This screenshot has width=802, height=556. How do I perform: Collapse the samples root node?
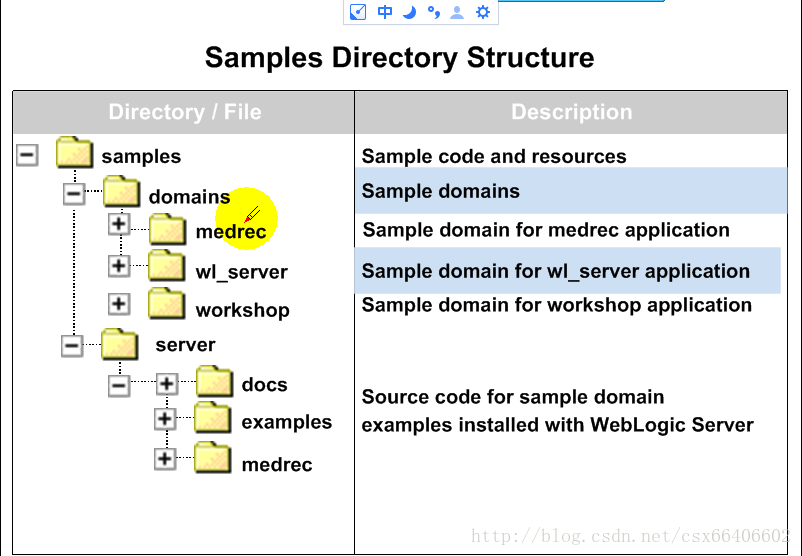point(27,155)
